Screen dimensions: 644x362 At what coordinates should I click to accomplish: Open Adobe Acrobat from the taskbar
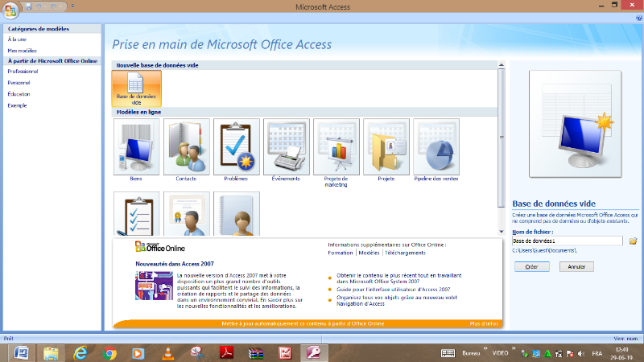click(226, 353)
